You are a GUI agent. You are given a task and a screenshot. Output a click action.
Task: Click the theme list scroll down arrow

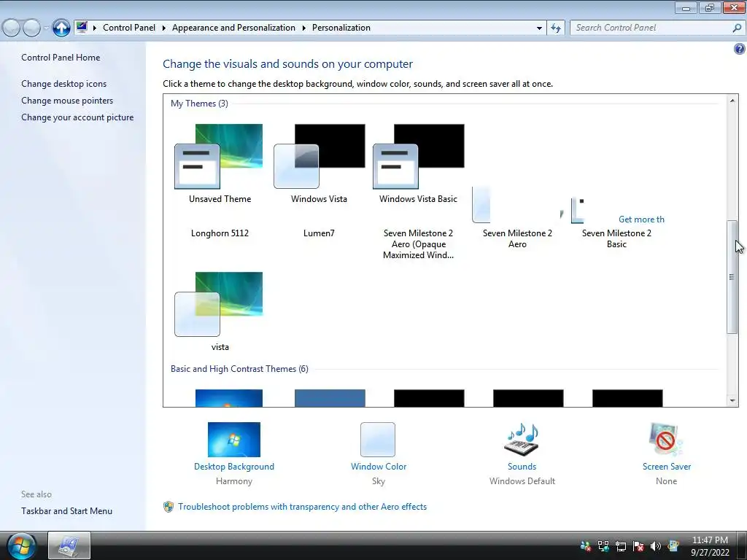tap(732, 400)
